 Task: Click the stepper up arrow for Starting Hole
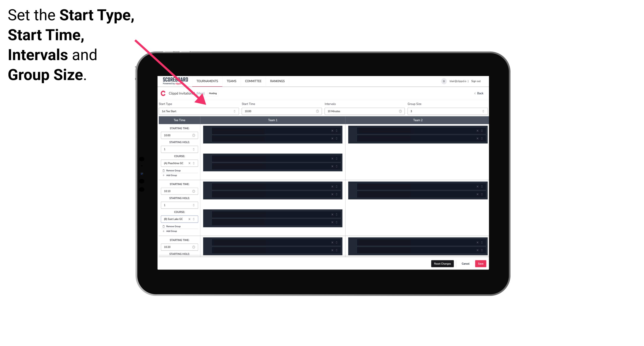tap(194, 148)
